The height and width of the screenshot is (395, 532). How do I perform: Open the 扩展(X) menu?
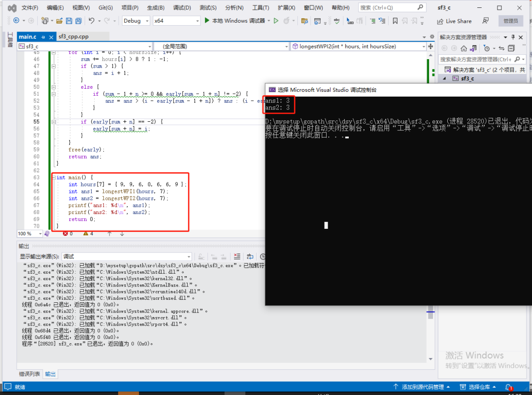tap(286, 7)
